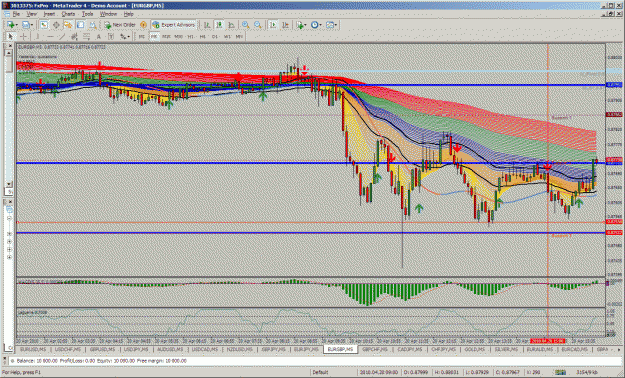Switch to the USDJPY,M5 chart tab

click(x=136, y=349)
